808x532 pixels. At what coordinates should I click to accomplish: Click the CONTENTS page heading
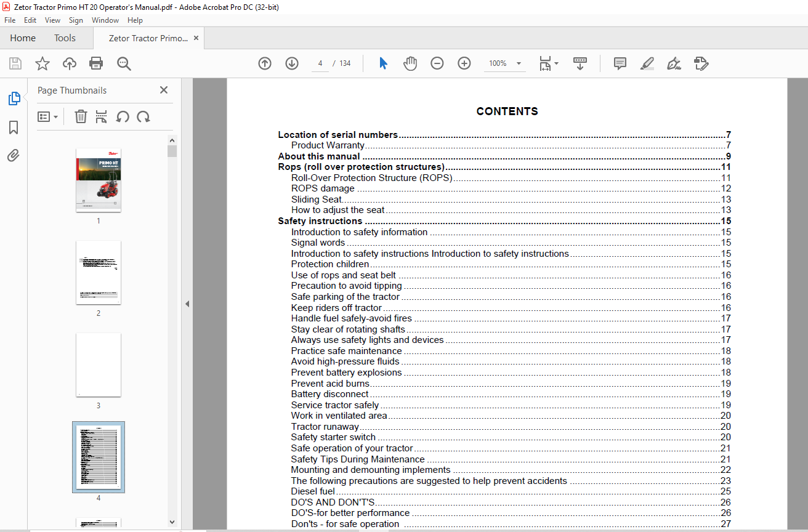(507, 111)
